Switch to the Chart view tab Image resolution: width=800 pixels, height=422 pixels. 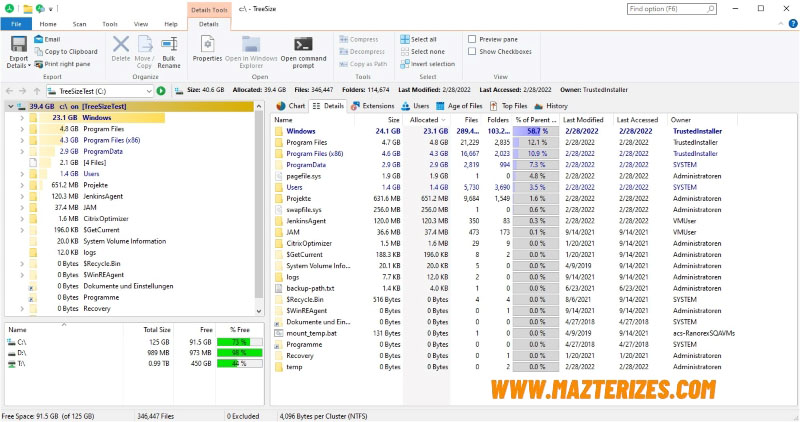[290, 106]
